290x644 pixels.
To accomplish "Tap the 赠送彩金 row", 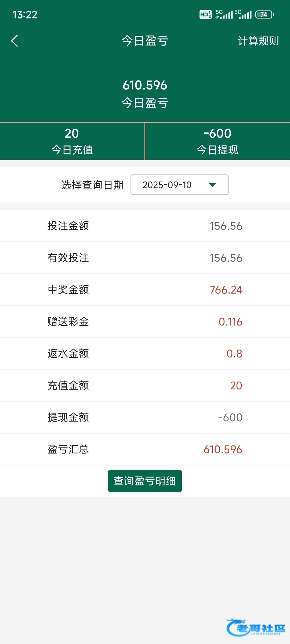I will click(x=145, y=322).
